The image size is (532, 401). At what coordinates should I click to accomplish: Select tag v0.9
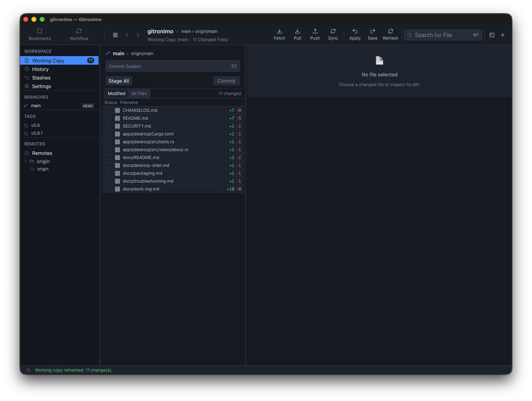pos(59,125)
